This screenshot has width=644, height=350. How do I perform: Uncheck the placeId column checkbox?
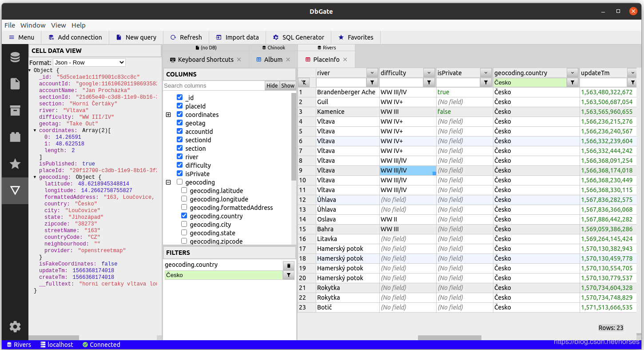tap(179, 106)
